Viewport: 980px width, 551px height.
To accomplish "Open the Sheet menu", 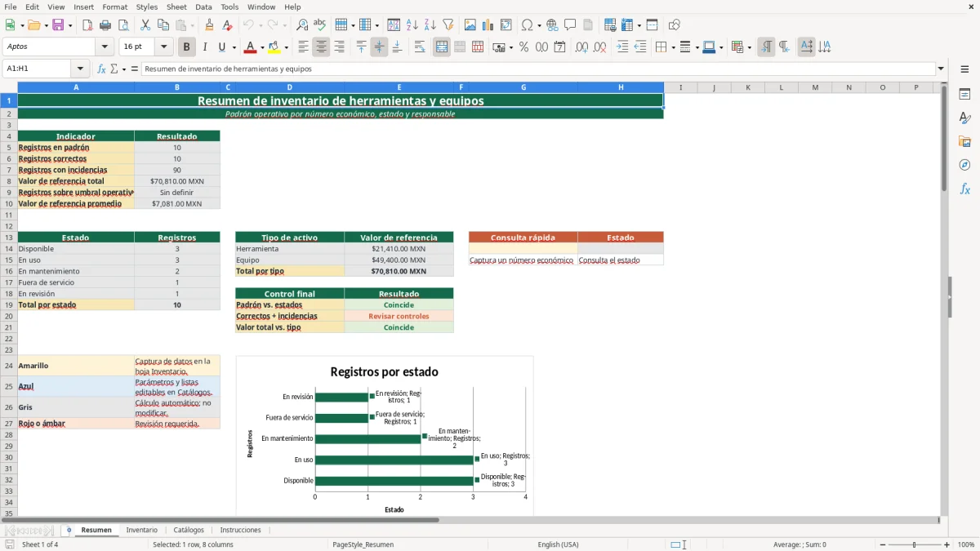I will tap(176, 7).
